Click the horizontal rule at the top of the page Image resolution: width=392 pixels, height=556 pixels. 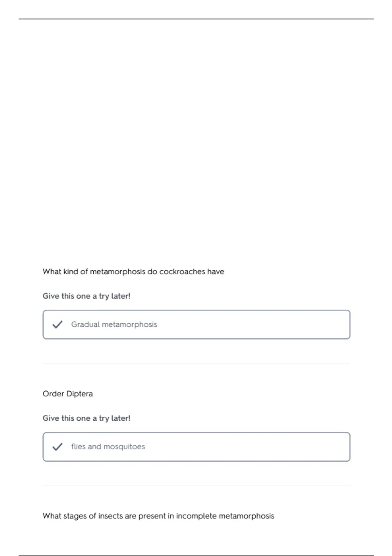tap(196, 19)
